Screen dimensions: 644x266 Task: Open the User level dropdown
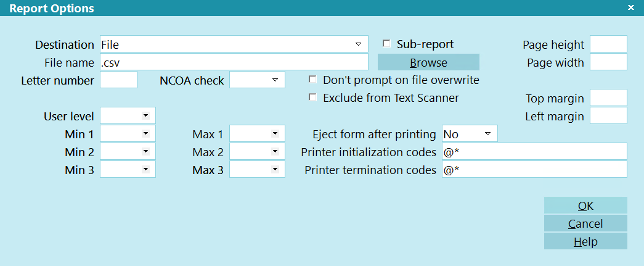tap(145, 115)
